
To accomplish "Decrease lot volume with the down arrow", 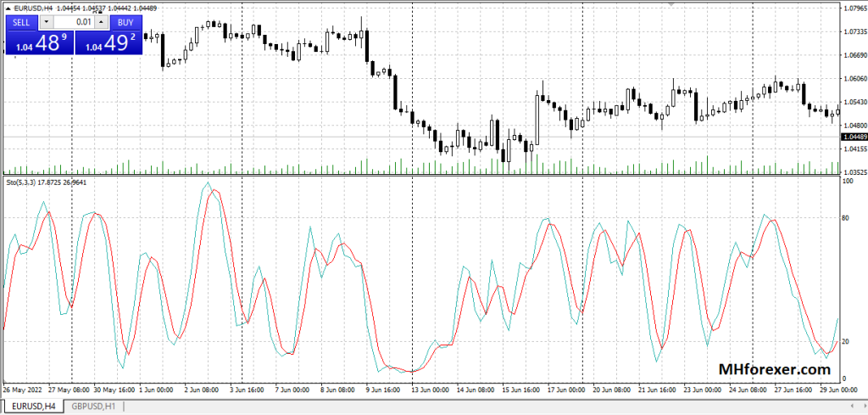I will (46, 22).
